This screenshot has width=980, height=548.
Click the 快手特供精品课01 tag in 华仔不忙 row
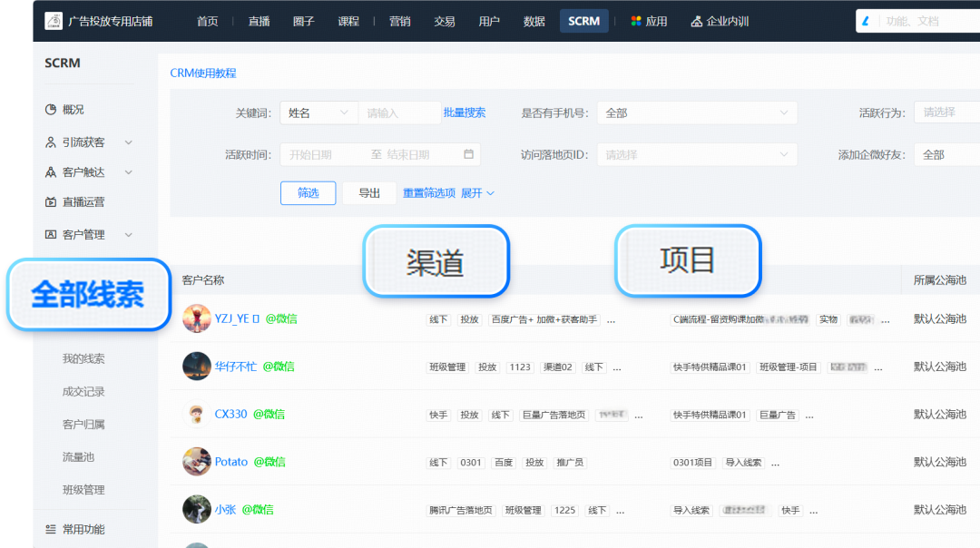[710, 367]
